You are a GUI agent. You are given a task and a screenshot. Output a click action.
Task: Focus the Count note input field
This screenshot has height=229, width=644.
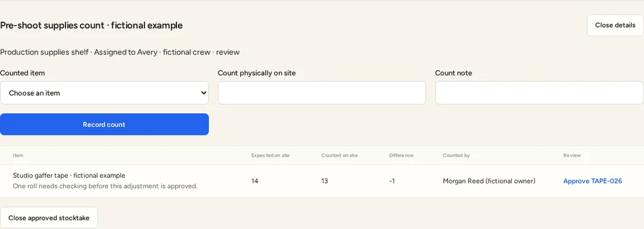click(539, 92)
